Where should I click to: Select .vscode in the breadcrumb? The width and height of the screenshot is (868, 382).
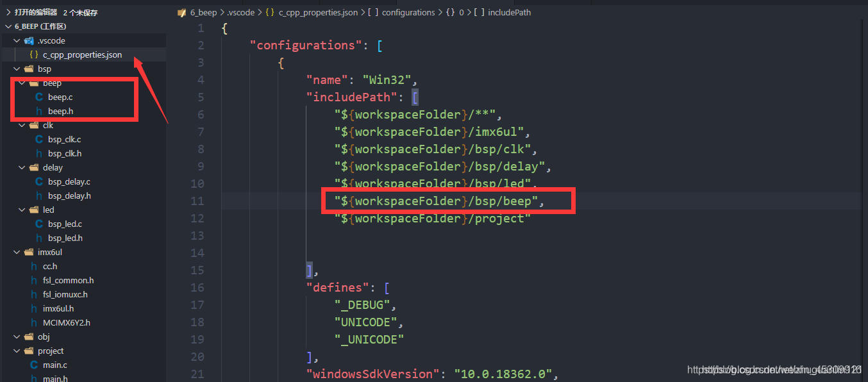point(241,12)
